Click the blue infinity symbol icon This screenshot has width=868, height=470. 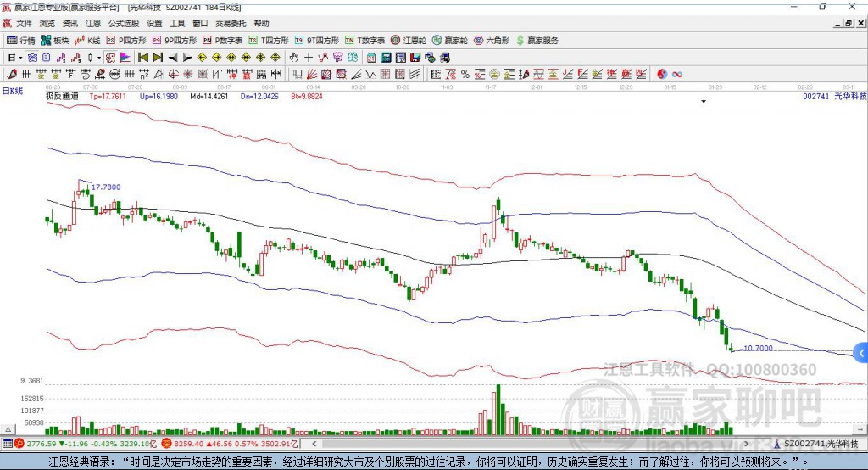677,75
